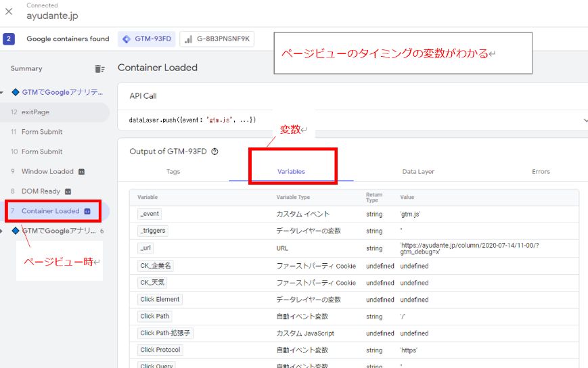588x368 pixels.
Task: Select the G-8B3PNSNF9K container chip
Action: click(217, 39)
